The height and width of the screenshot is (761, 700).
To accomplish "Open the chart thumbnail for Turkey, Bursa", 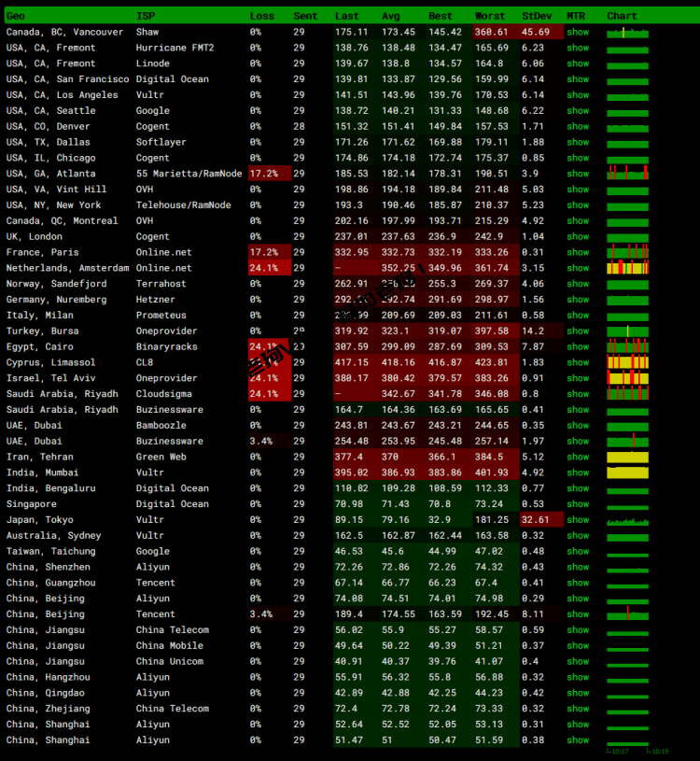I will point(628,331).
